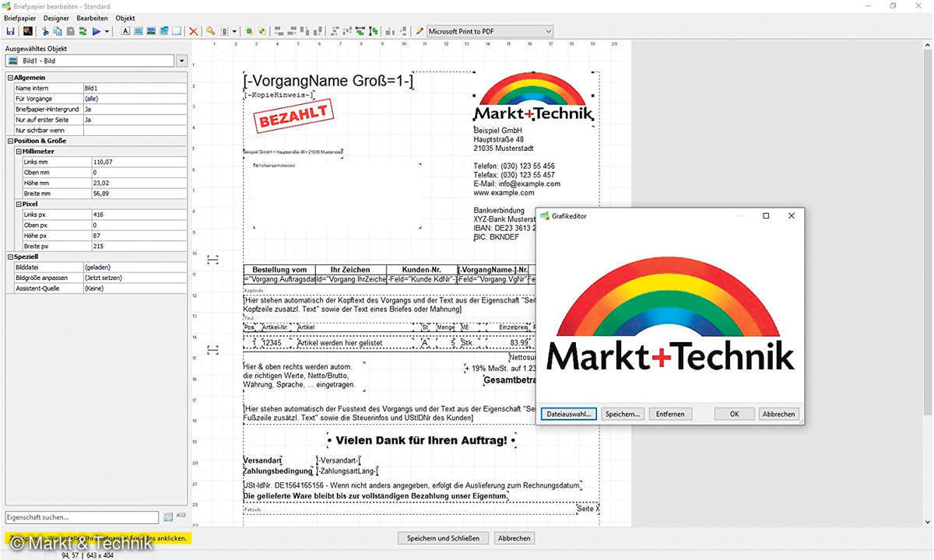Click the second green object toolbar icon
The image size is (934, 560).
pyautogui.click(x=262, y=31)
